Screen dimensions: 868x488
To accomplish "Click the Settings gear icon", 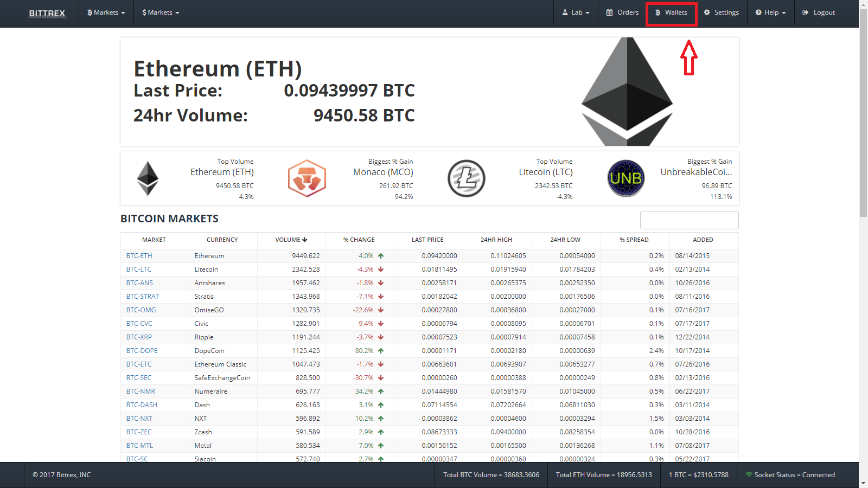I will pyautogui.click(x=706, y=12).
